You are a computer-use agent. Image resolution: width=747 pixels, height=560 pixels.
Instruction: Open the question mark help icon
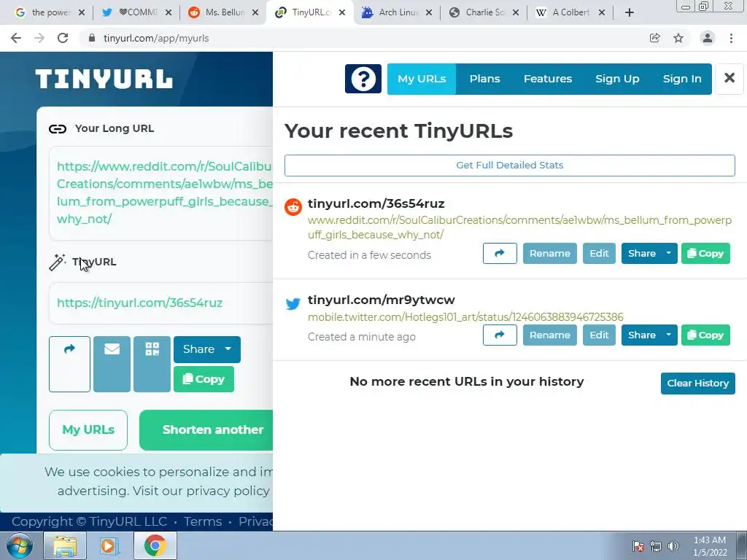[363, 79]
